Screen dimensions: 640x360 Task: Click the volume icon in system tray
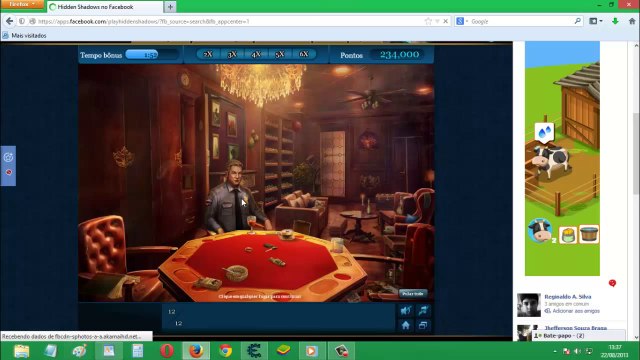tap(577, 351)
